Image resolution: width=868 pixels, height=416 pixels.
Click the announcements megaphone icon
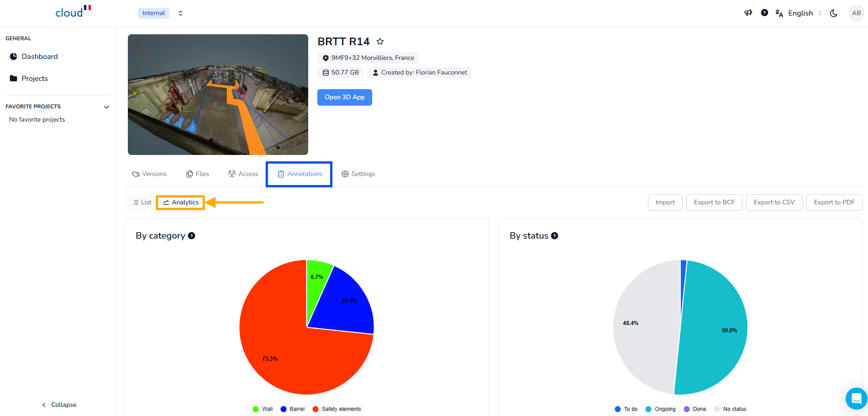(x=748, y=13)
